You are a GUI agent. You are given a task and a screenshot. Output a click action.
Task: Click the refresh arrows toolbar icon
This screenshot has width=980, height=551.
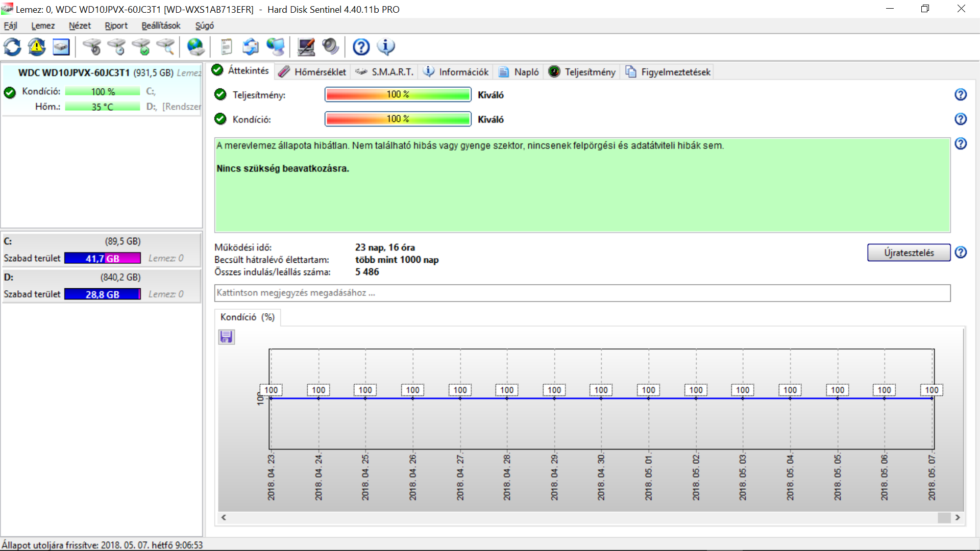pyautogui.click(x=12, y=47)
